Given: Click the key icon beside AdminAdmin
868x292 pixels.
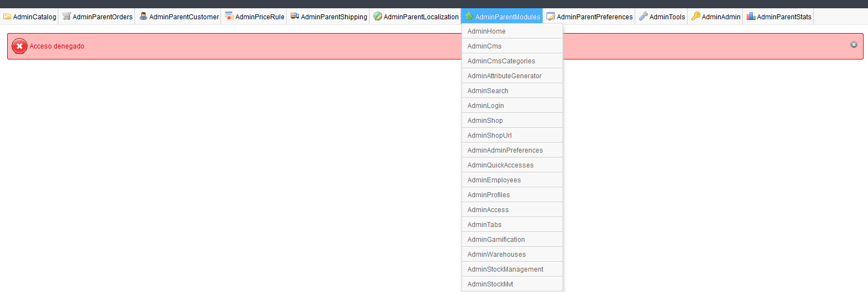Looking at the screenshot, I should [696, 17].
